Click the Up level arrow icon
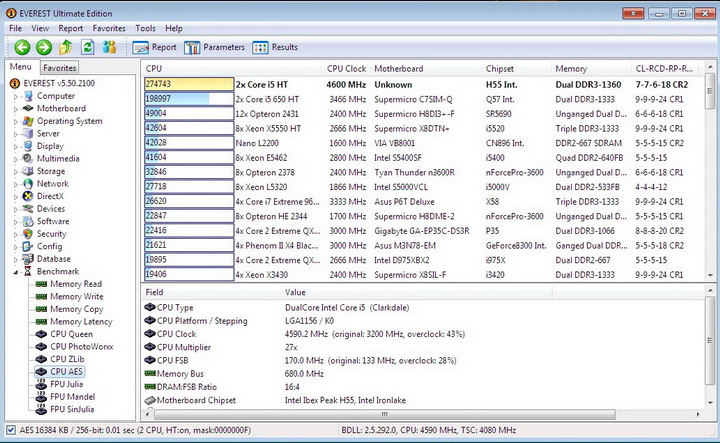Image resolution: width=720 pixels, height=443 pixels. point(66,47)
